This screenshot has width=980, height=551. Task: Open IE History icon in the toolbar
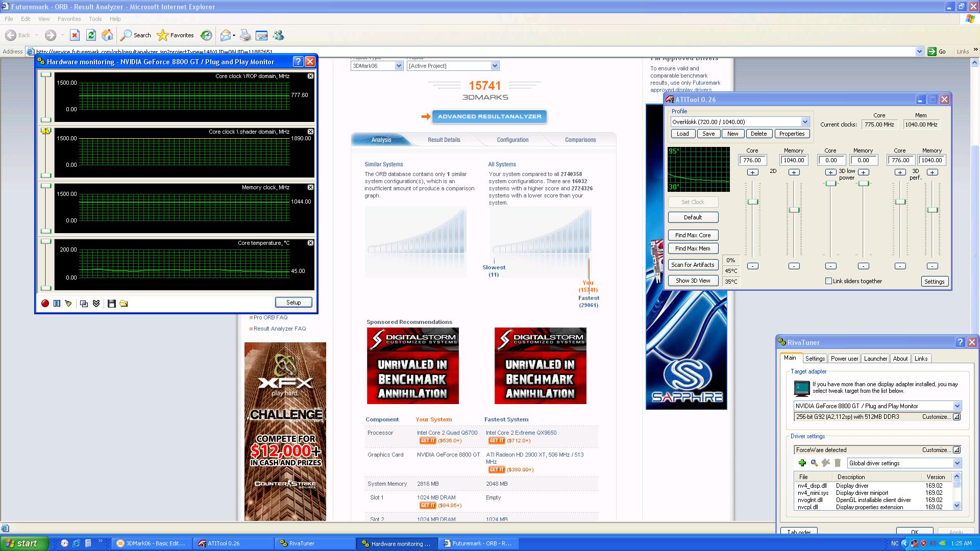pyautogui.click(x=206, y=35)
